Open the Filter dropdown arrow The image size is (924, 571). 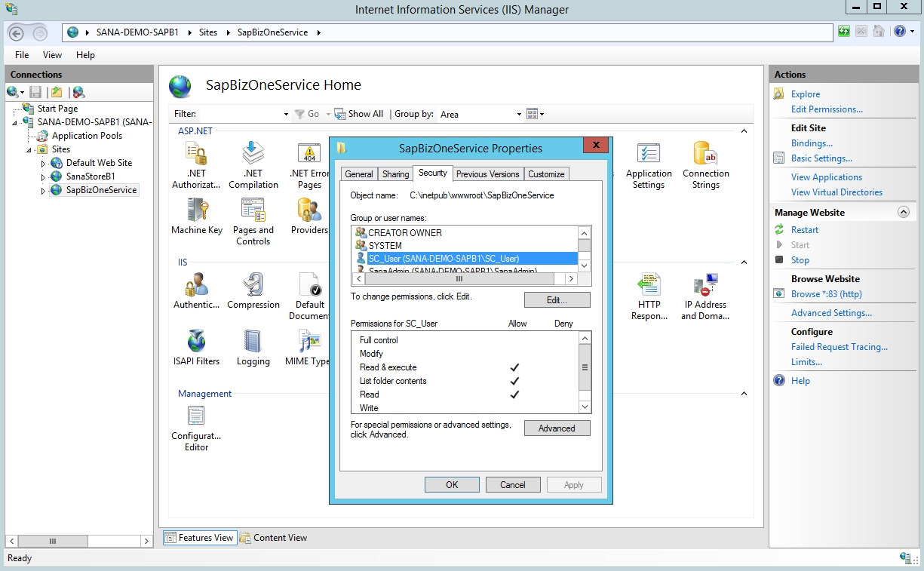click(286, 115)
